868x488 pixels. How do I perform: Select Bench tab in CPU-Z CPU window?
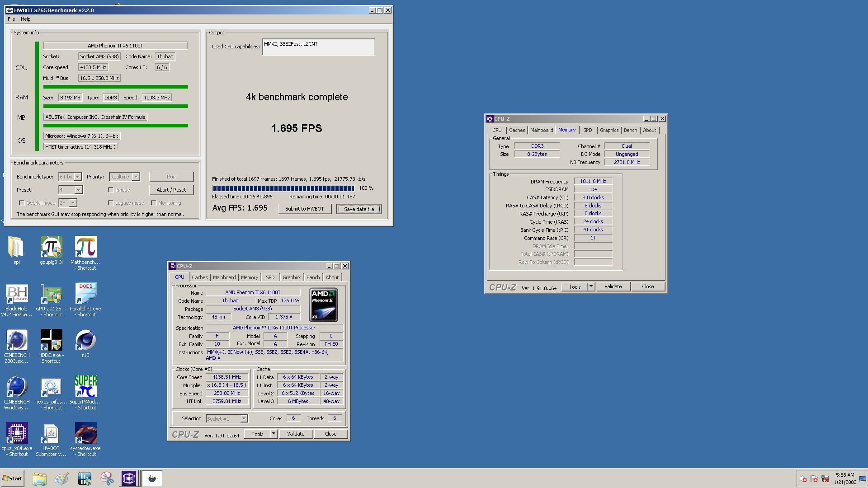tap(313, 277)
